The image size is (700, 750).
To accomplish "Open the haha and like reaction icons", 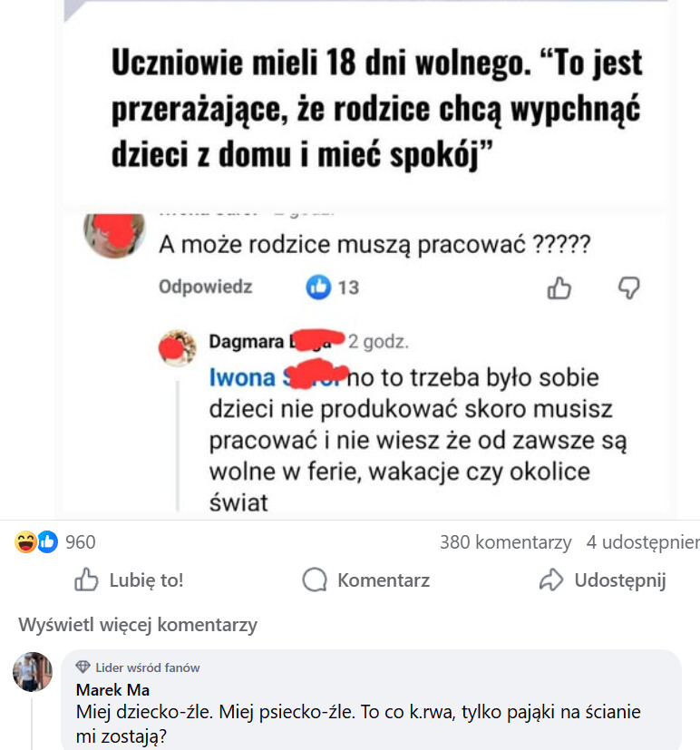I will point(36,542).
